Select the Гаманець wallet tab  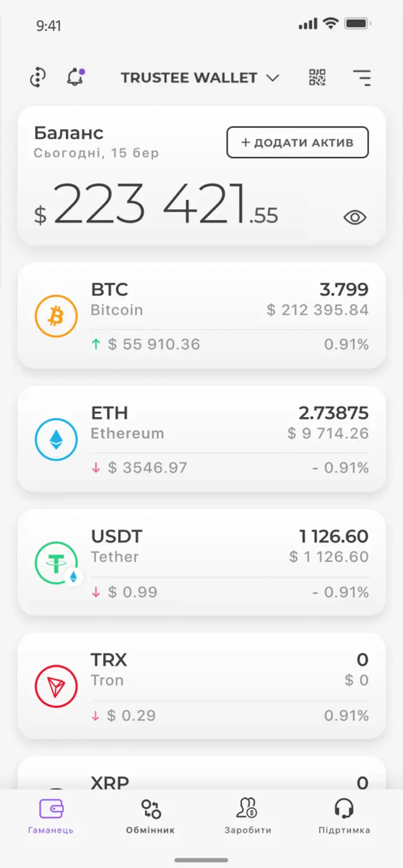coord(51,817)
